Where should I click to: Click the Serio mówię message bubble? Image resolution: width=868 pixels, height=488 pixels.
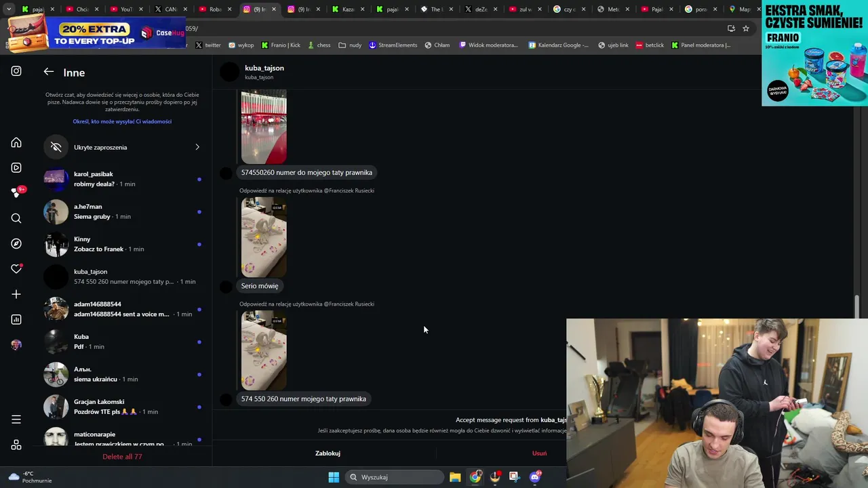260,286
